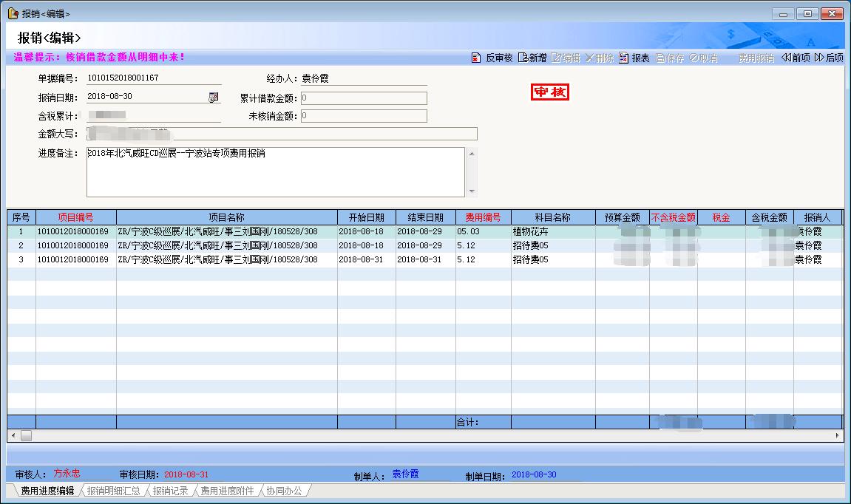The image size is (851, 504).
Task: Click right arrow of horizontal table scrollbar
Action: point(838,436)
